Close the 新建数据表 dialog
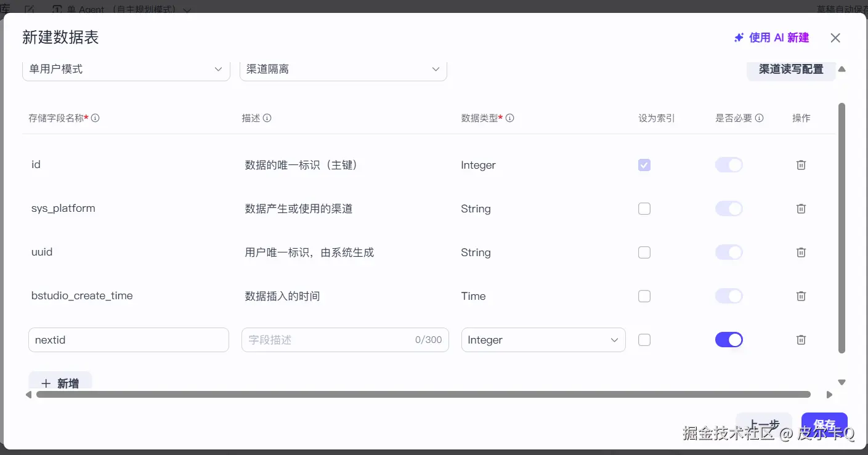The image size is (868, 455). coord(835,38)
